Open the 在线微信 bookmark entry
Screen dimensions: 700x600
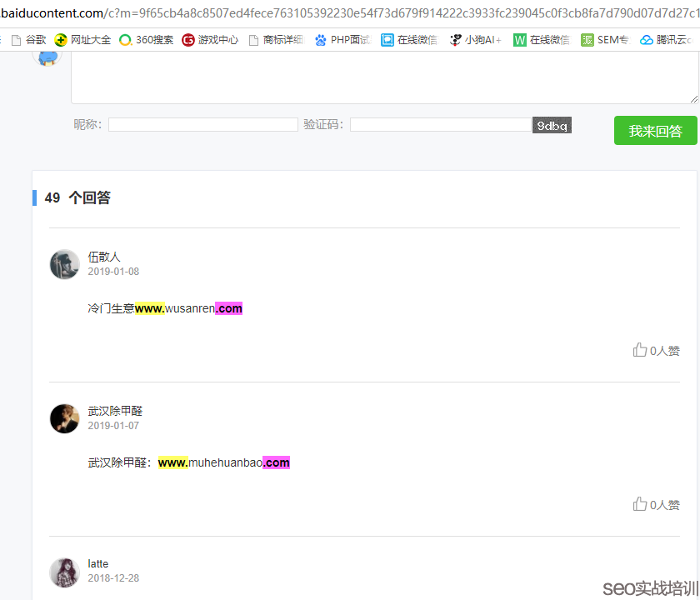point(408,39)
